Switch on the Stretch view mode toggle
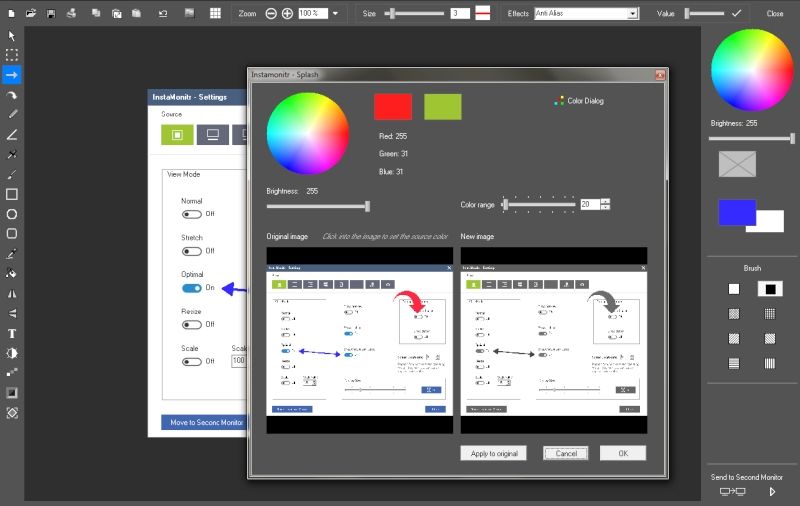Screen dimensions: 800x506 [192, 251]
